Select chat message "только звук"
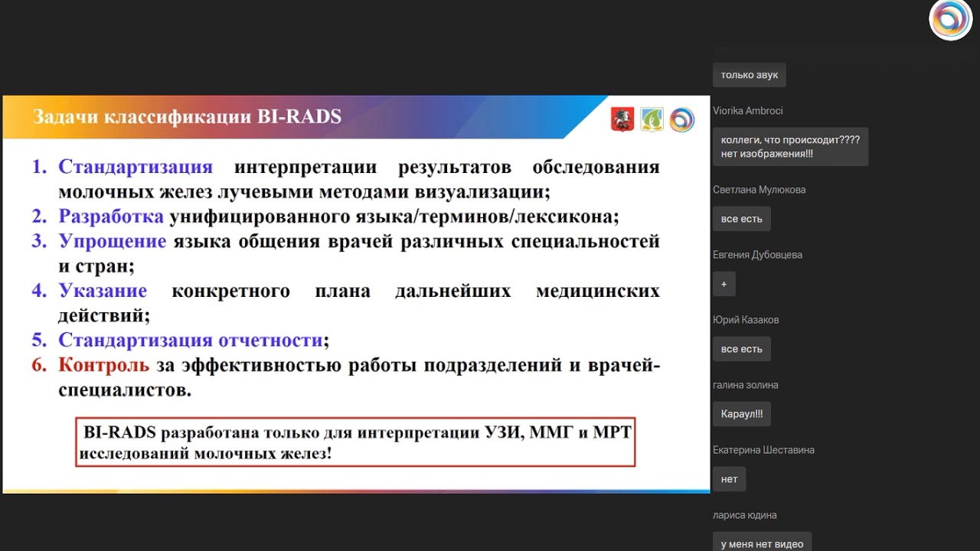Image resolution: width=980 pixels, height=551 pixels. click(x=750, y=75)
